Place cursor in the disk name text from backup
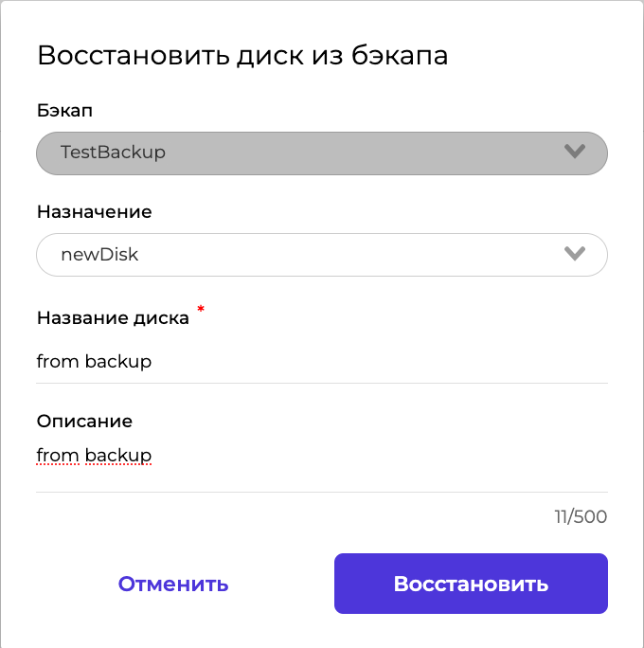 (94, 362)
